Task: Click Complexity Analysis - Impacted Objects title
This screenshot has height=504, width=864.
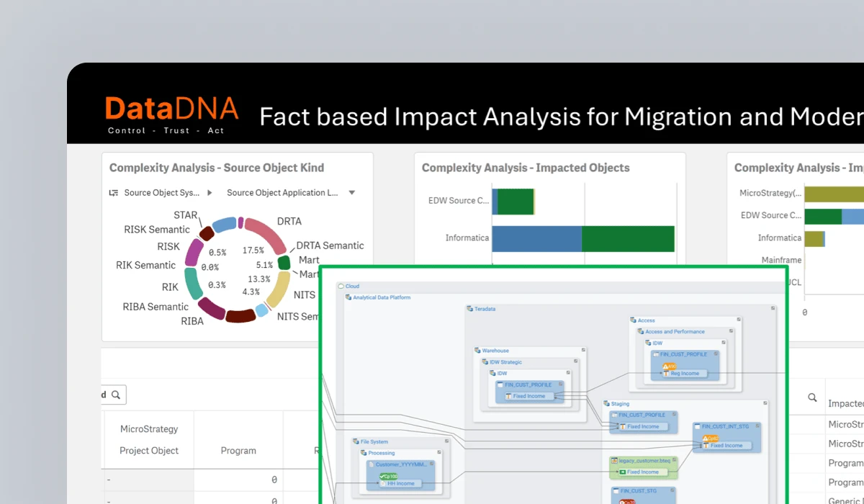Action: [526, 168]
